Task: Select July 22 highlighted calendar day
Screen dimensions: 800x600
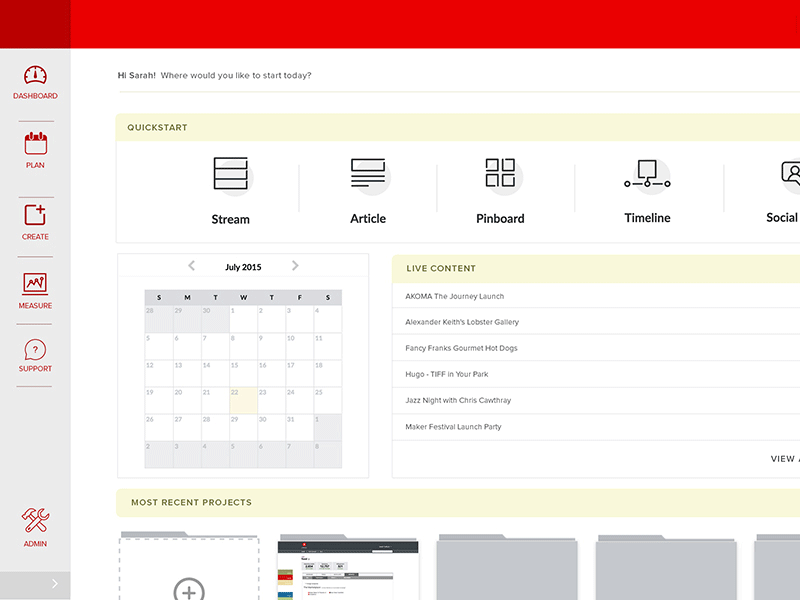Action: coord(243,400)
